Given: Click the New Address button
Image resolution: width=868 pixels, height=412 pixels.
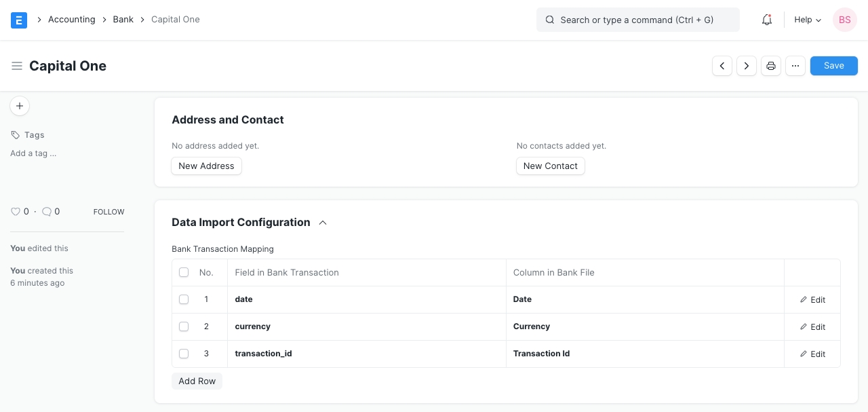Looking at the screenshot, I should (206, 166).
